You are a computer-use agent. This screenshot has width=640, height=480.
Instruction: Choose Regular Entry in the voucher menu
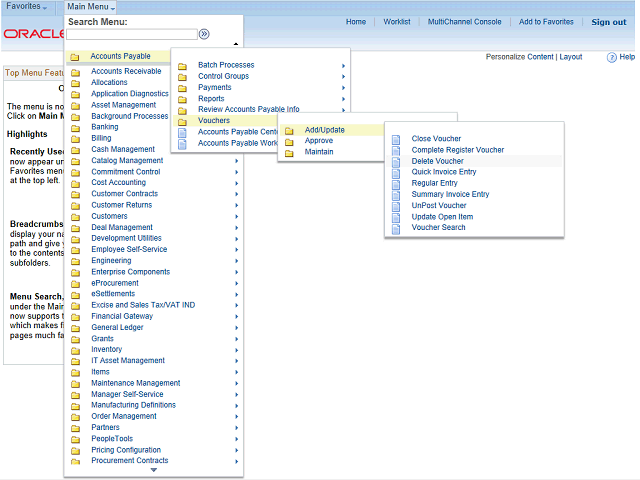435,183
